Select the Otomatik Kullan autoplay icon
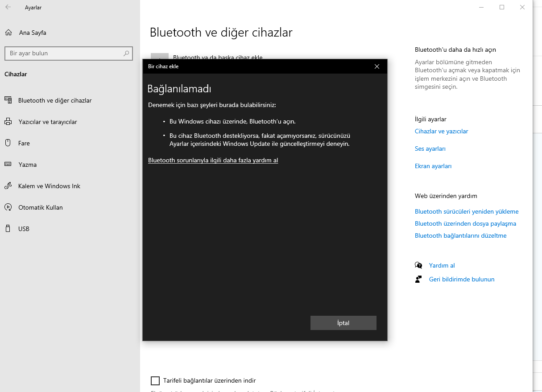The width and height of the screenshot is (542, 392). (8, 207)
